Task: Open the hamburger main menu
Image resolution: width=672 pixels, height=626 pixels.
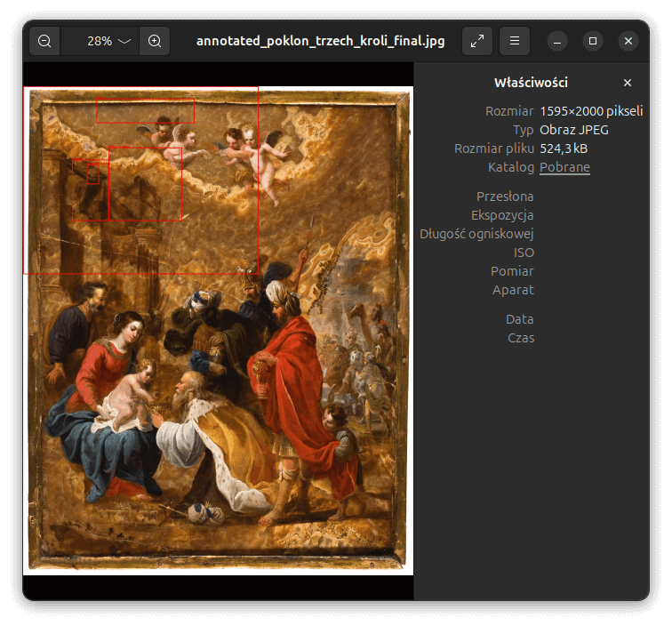Action: [x=515, y=41]
